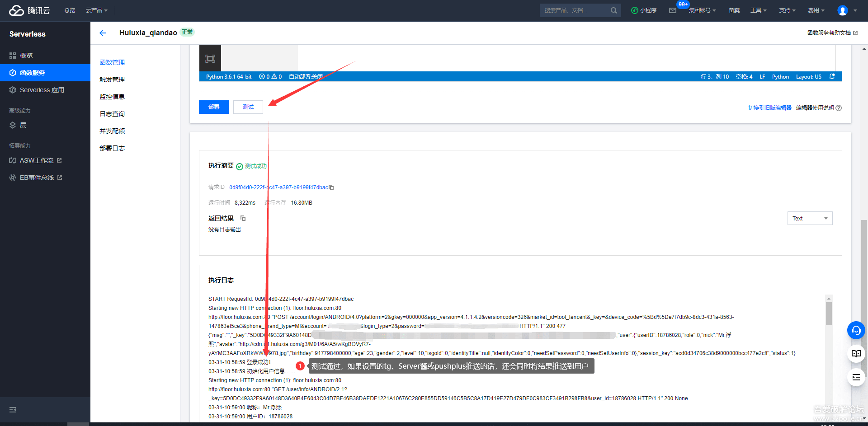Image resolution: width=868 pixels, height=426 pixels.
Task: Open 总览 in top navigation
Action: click(x=70, y=10)
